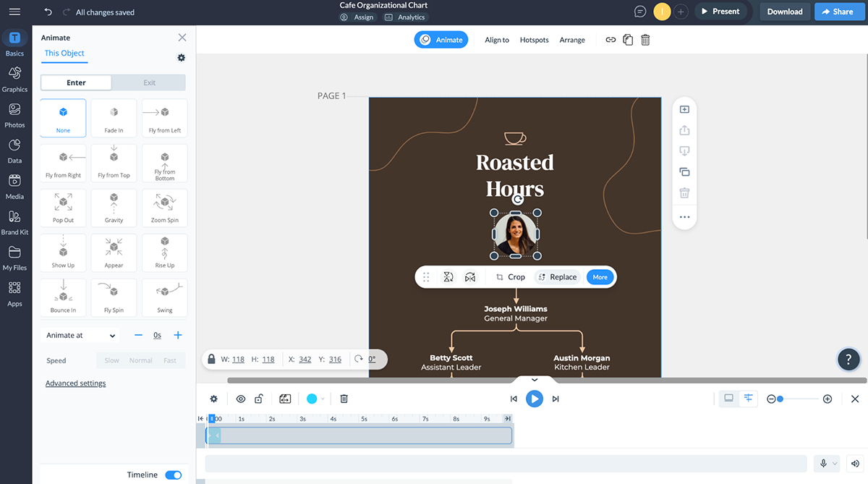Click the timeline zoom slider
Viewport: 868px width, 484px height.
coord(799,399)
